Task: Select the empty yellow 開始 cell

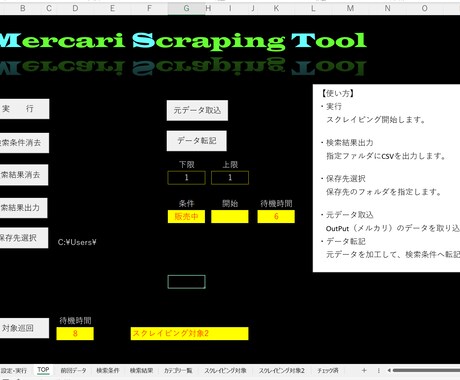Action: pyautogui.click(x=230, y=216)
